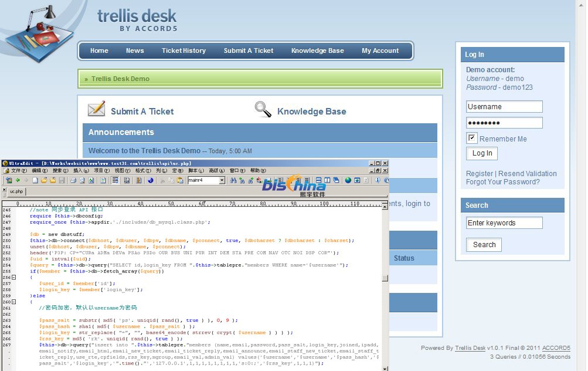Click the binoculars Find icon in UltraEdit
Viewport: 588px width, 371px height.
click(x=233, y=180)
